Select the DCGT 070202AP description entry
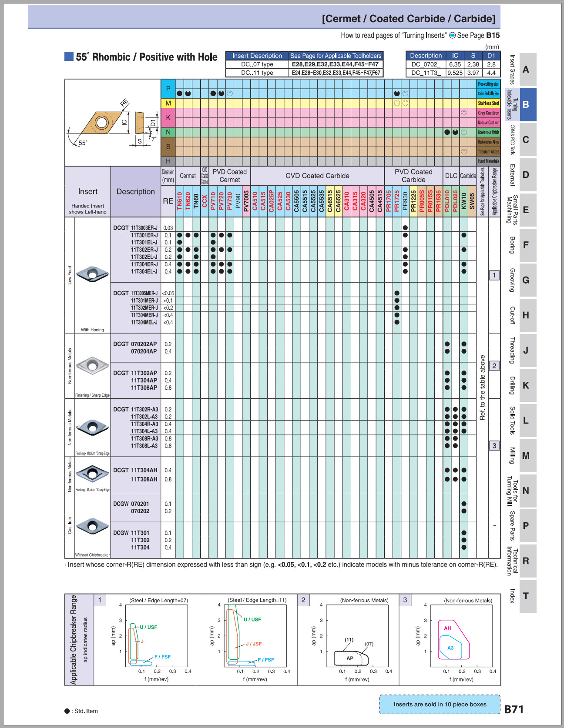Viewport: 564px width, 728px height. [x=135, y=344]
